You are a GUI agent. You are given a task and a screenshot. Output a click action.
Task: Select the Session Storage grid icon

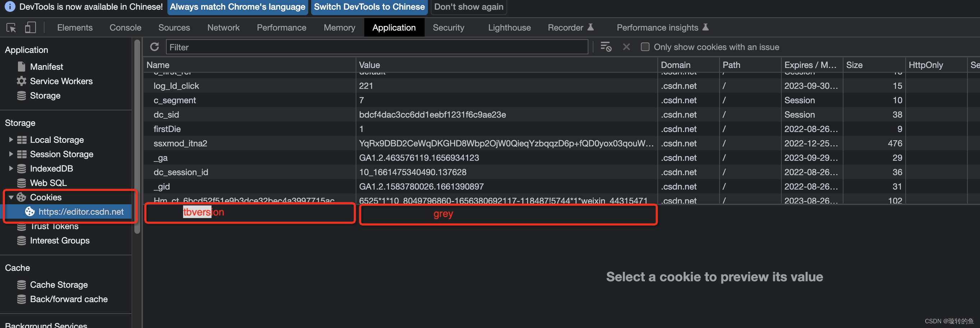(22, 154)
